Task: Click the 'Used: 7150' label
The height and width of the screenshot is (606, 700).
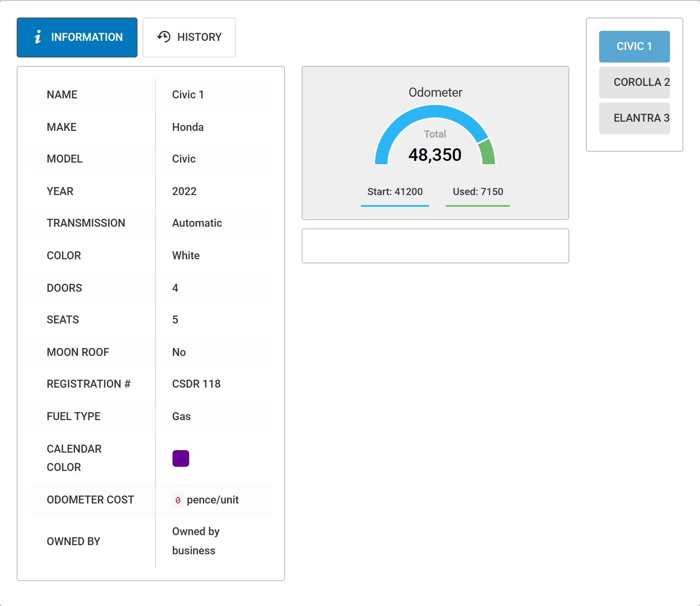Action: coord(478,192)
